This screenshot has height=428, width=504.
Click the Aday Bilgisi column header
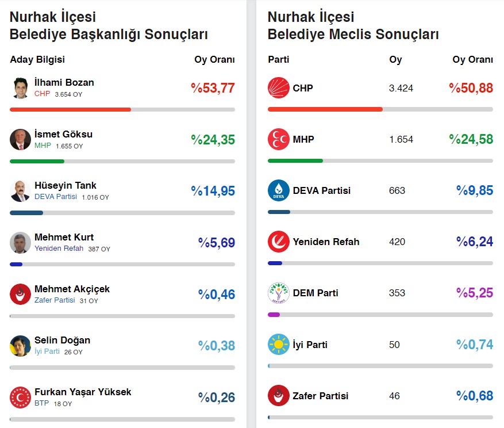click(37, 60)
